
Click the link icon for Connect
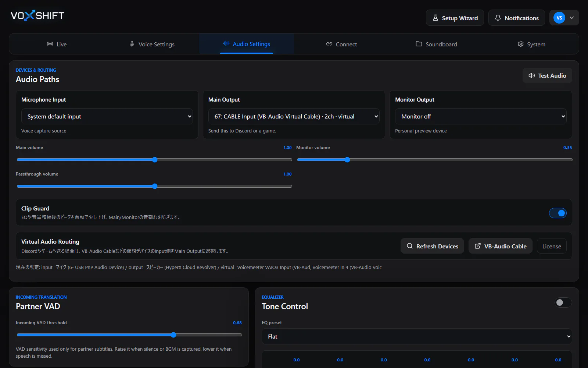pos(329,44)
